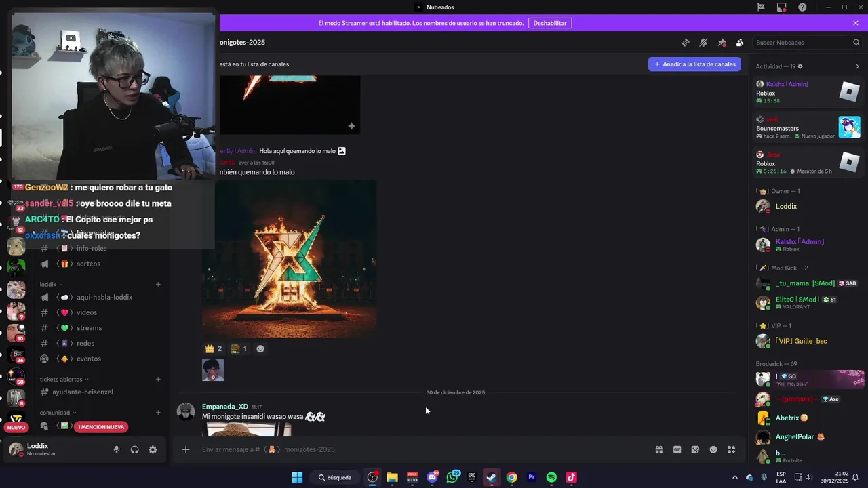Image resolution: width=868 pixels, height=488 pixels.
Task: Toggle the channel notification bell icon
Action: point(703,42)
